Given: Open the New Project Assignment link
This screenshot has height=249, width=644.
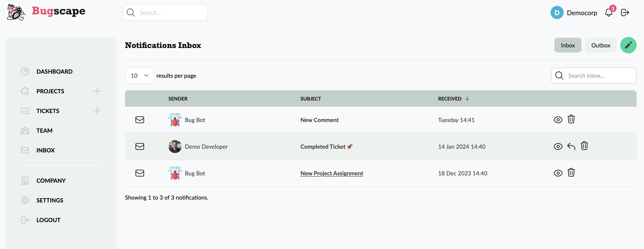Looking at the screenshot, I should pyautogui.click(x=331, y=173).
